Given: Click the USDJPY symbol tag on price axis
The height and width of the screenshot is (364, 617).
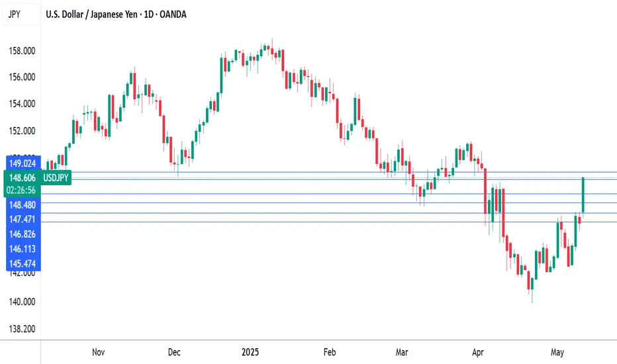Looking at the screenshot, I should [56, 178].
